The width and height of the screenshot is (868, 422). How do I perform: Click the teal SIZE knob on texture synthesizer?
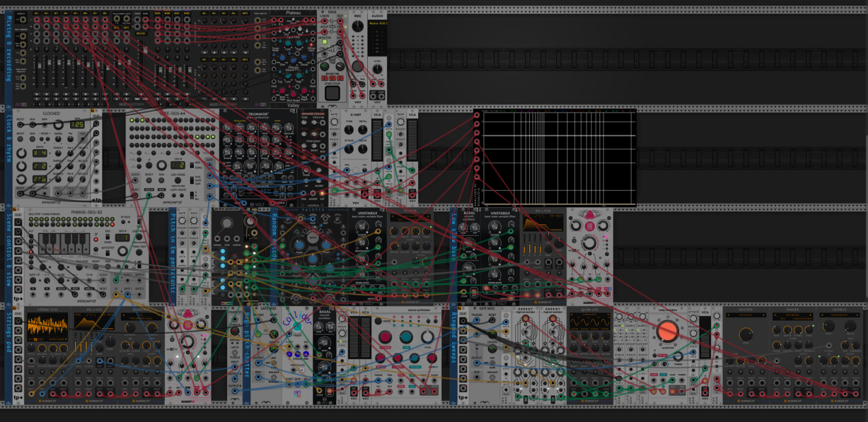(x=407, y=337)
